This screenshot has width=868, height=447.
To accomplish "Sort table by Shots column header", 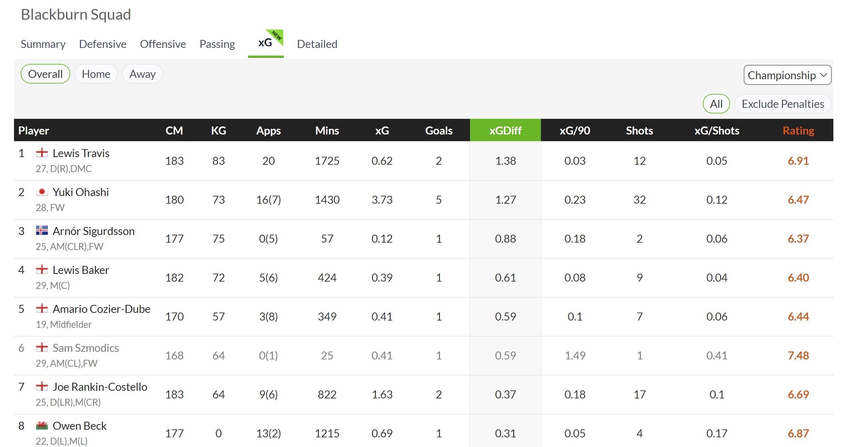I will (x=640, y=130).
